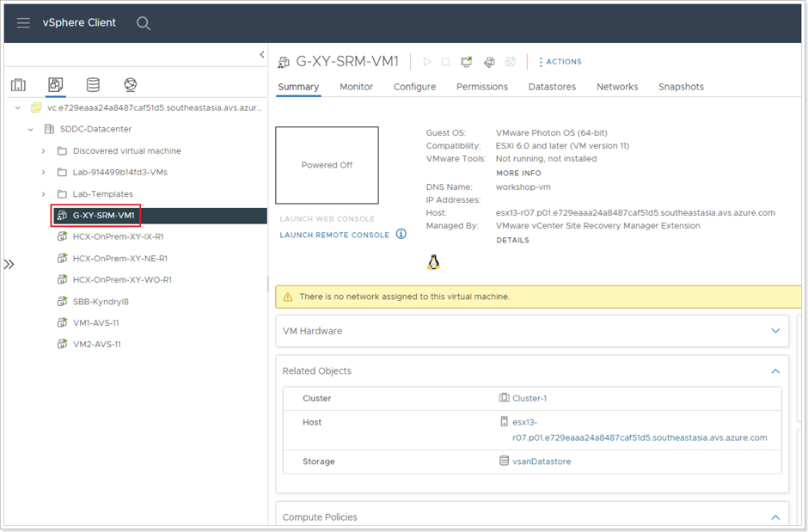The height and width of the screenshot is (532, 808).
Task: Click the VM icon in the title header
Action: (x=284, y=63)
